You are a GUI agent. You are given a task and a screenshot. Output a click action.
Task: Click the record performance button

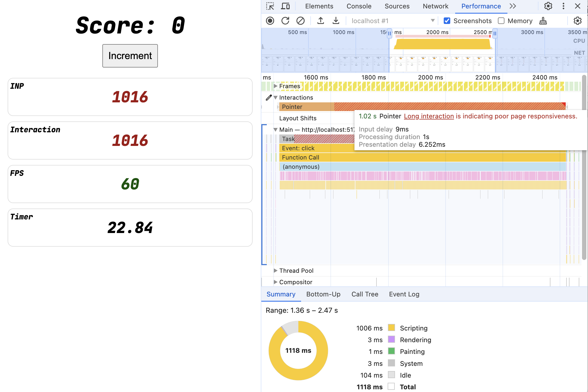pyautogui.click(x=270, y=20)
